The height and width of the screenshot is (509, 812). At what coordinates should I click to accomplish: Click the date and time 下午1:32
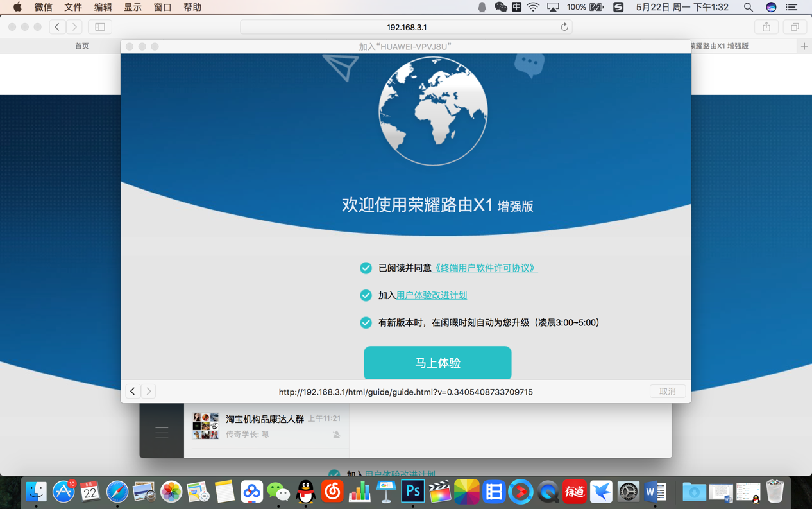(x=682, y=7)
